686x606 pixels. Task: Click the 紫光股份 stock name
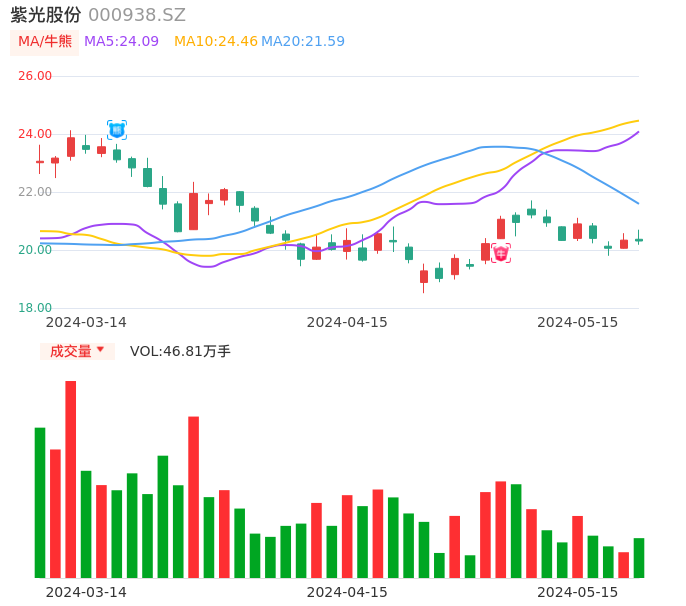[46, 15]
